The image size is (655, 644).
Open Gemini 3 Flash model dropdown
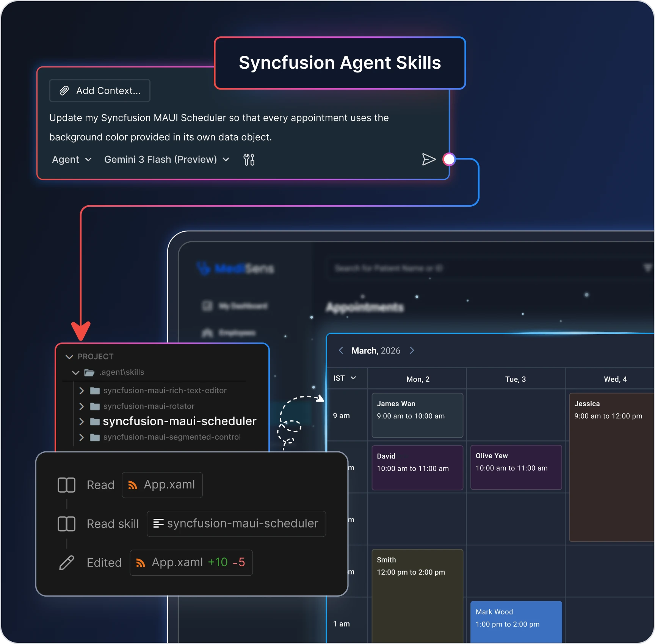pos(167,160)
